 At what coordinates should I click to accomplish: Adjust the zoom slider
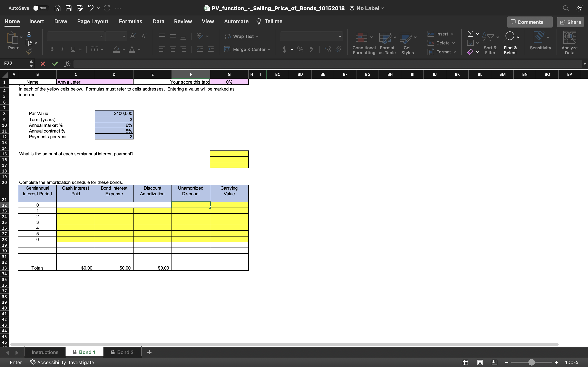pos(531,362)
